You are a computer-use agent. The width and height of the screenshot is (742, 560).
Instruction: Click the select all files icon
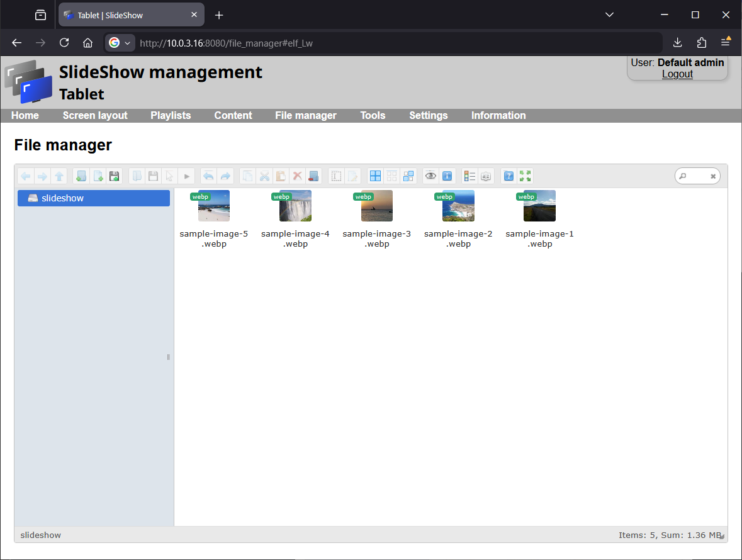pos(375,176)
